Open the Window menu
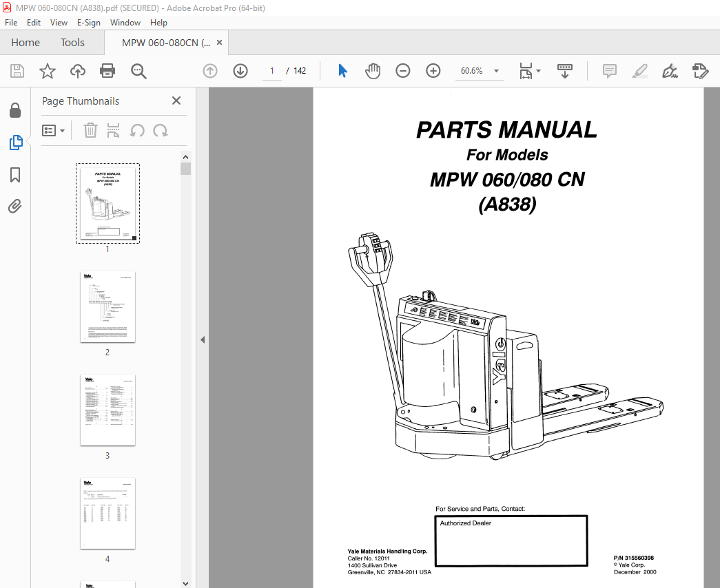720x588 pixels. tap(125, 23)
